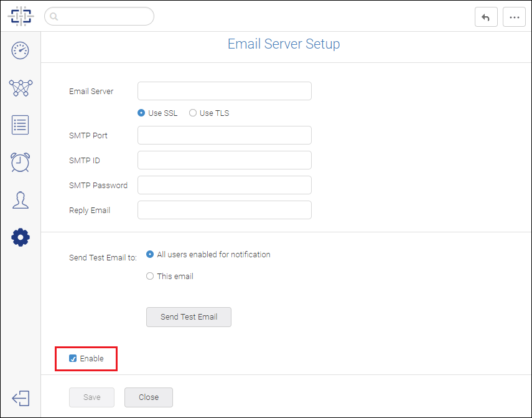Click the Email Server label text

(x=91, y=92)
